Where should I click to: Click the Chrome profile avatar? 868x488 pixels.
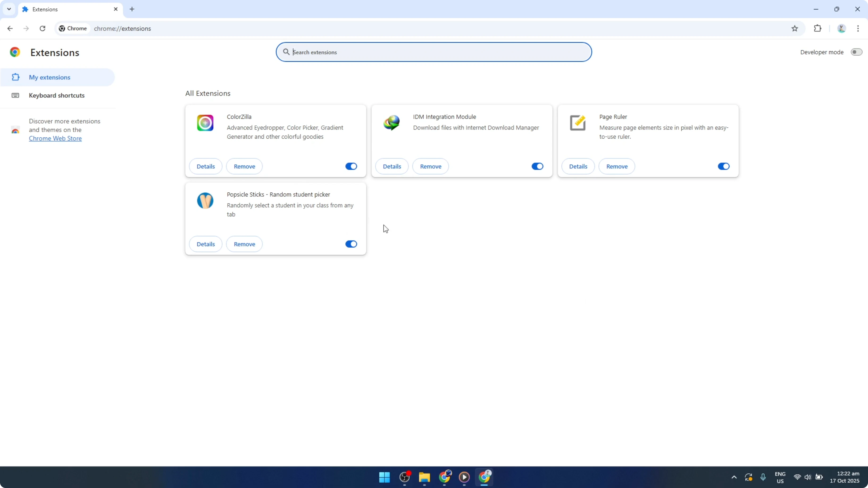pyautogui.click(x=841, y=29)
